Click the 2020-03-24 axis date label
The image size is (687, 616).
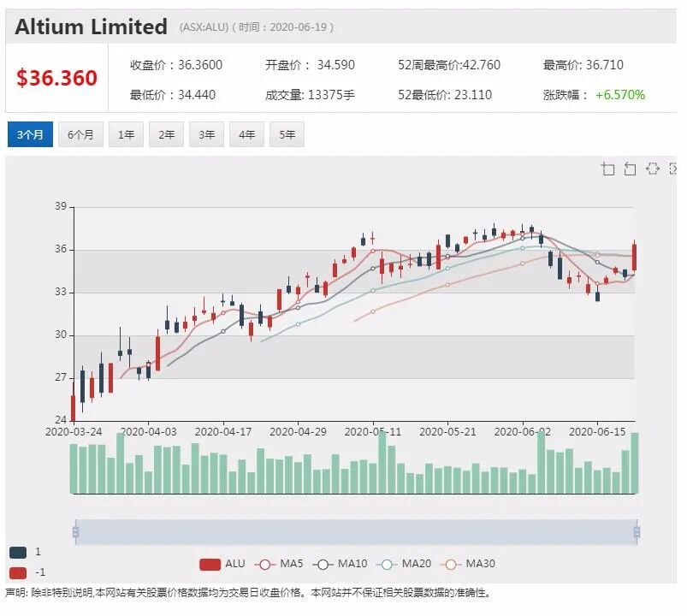pos(74,432)
